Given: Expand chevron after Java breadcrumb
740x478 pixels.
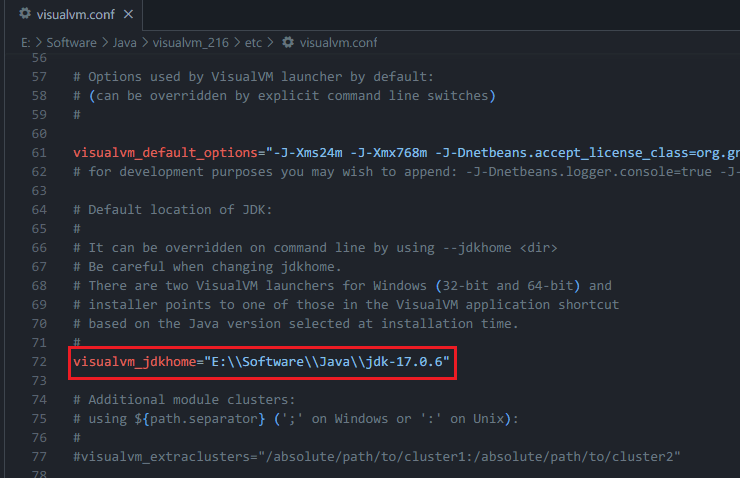Looking at the screenshot, I should 145,42.
